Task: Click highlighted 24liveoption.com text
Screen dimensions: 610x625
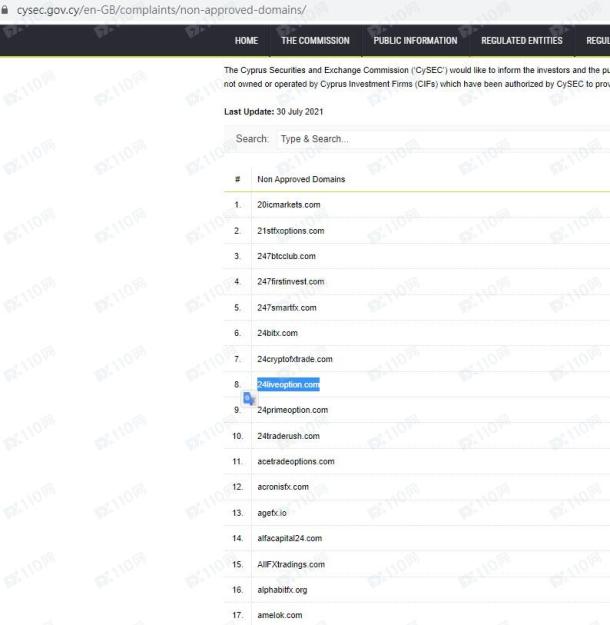Action: click(x=288, y=385)
